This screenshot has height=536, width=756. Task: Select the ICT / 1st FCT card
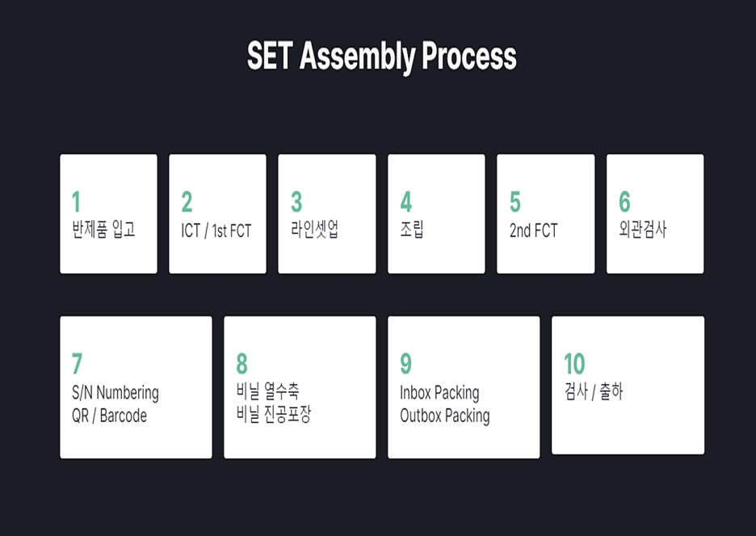coord(217,213)
